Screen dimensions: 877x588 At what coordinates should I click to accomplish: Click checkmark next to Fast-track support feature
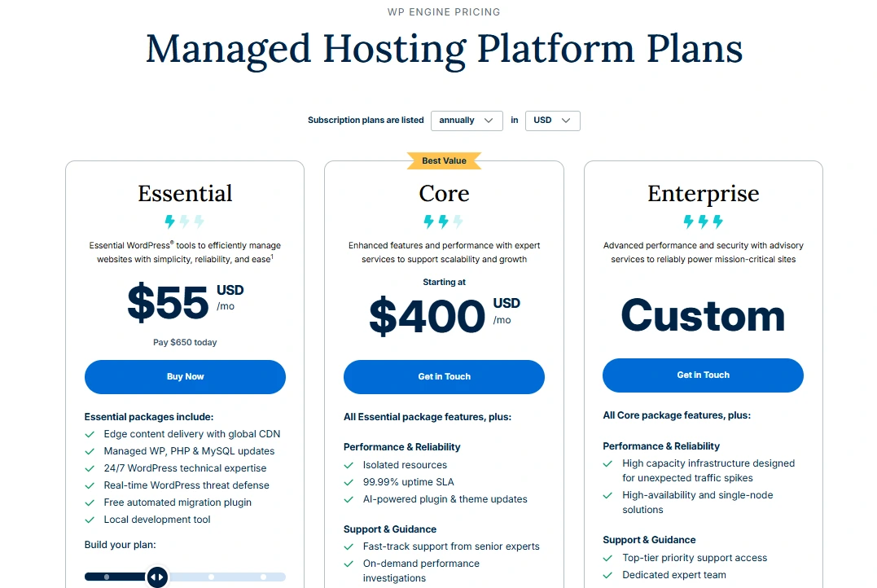348,546
